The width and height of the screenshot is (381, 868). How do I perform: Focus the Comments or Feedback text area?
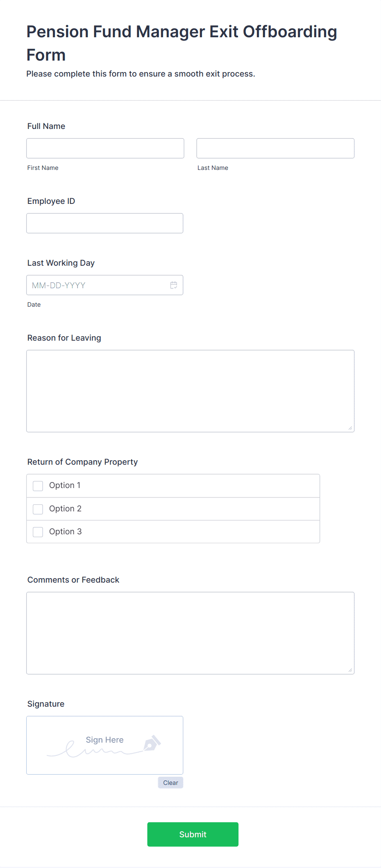point(190,633)
